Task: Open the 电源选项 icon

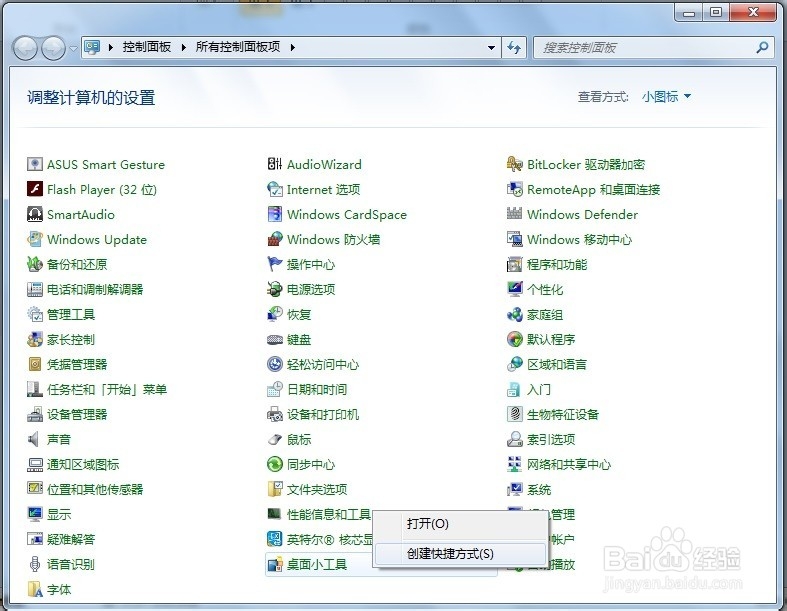Action: tap(275, 289)
